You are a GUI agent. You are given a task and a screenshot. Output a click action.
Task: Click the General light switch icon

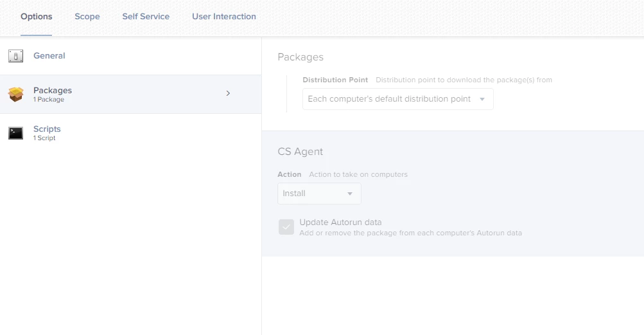[15, 56]
